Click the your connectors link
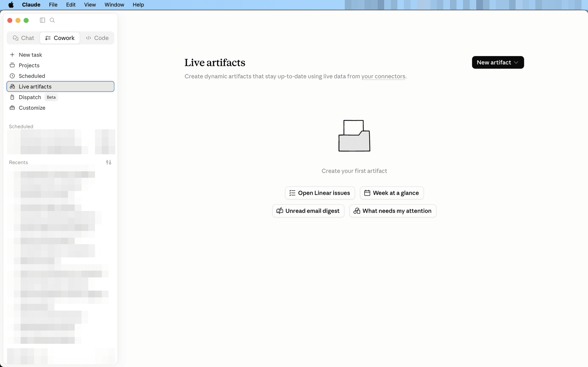 383,76
